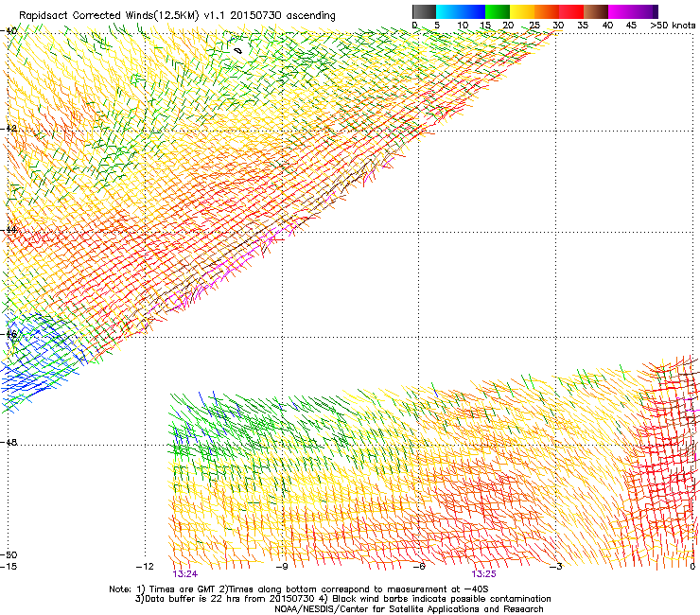Click the 13:25 time marker

tap(483, 574)
